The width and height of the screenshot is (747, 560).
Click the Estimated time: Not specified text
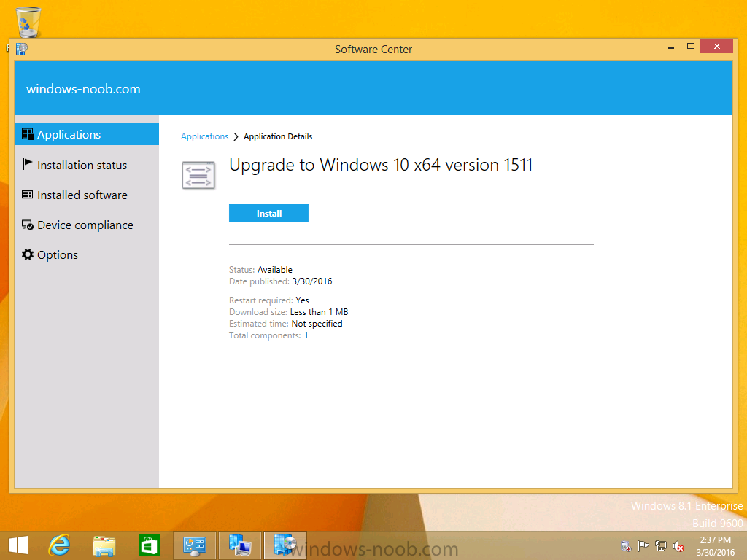click(x=286, y=324)
